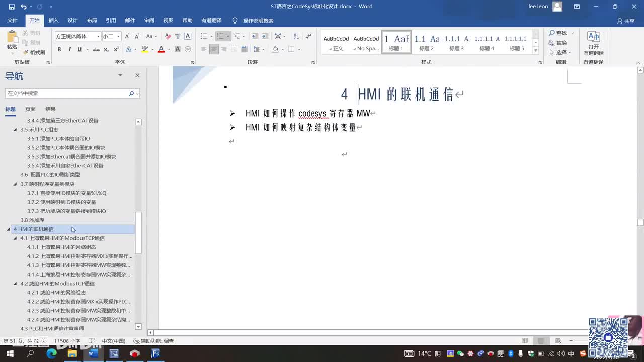This screenshot has height=362, width=644.
Task: Open Select (选择) dropdown
Action: (x=561, y=52)
